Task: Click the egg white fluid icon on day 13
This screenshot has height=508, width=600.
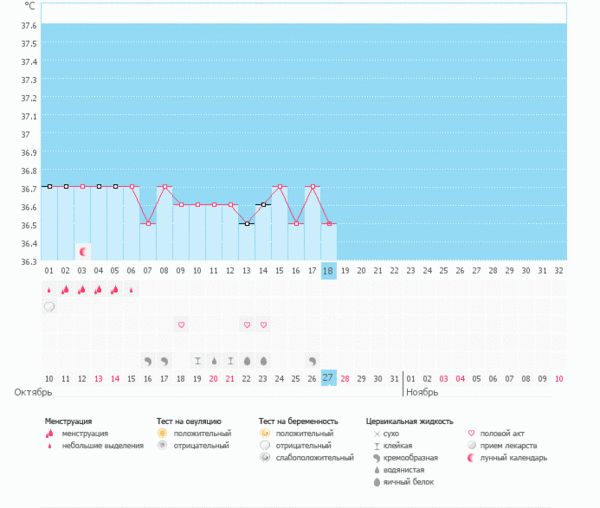Action: click(x=247, y=360)
